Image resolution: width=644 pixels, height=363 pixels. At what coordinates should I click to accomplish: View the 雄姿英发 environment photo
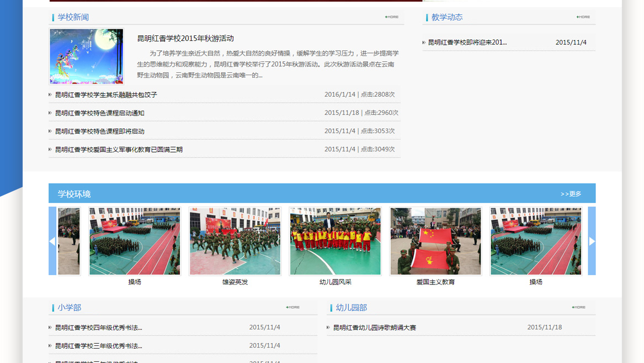pos(235,241)
